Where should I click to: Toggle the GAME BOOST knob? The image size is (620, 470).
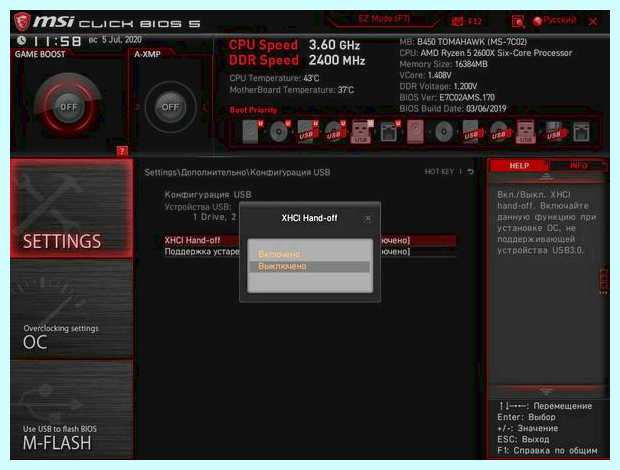(x=68, y=107)
